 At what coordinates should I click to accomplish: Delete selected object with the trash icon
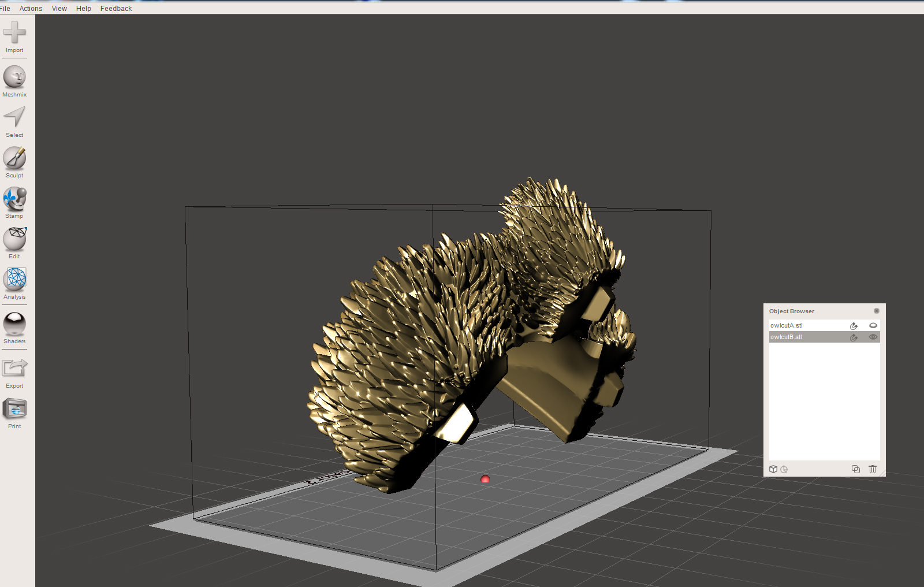(873, 469)
